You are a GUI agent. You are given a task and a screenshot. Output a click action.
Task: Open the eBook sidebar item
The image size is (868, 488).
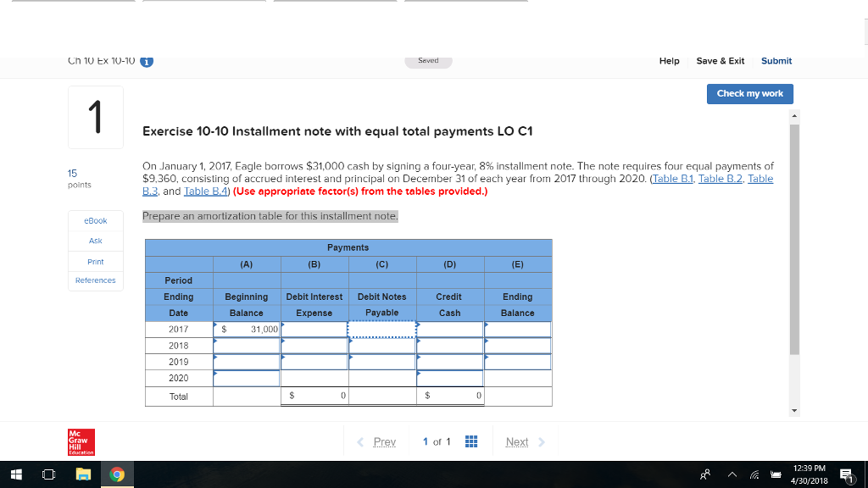coord(95,220)
